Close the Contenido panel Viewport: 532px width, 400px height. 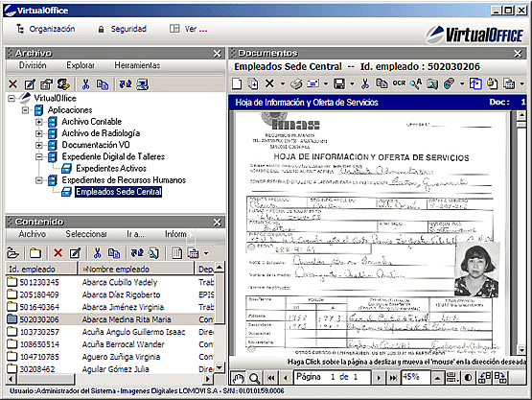pos(218,223)
